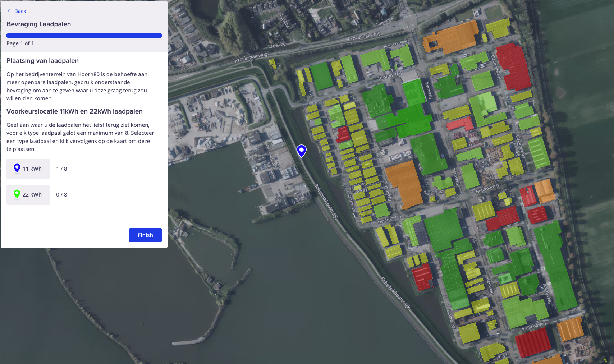Image resolution: width=614 pixels, height=364 pixels.
Task: Click the placed blue marker on map
Action: (301, 150)
